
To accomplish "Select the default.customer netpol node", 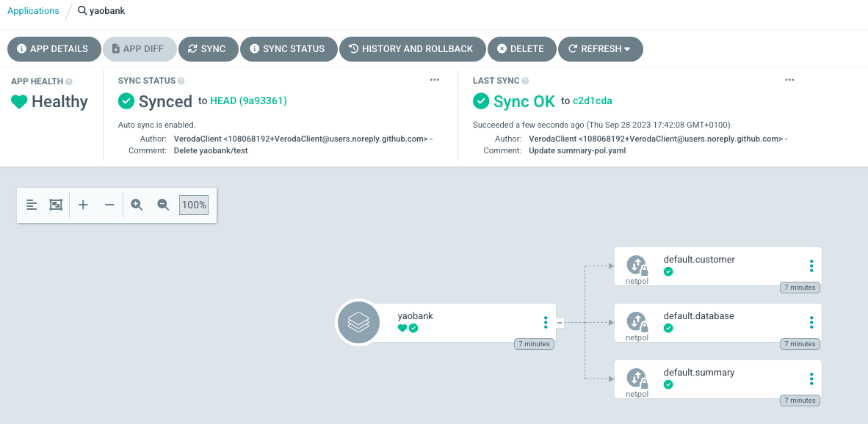I will click(x=718, y=266).
